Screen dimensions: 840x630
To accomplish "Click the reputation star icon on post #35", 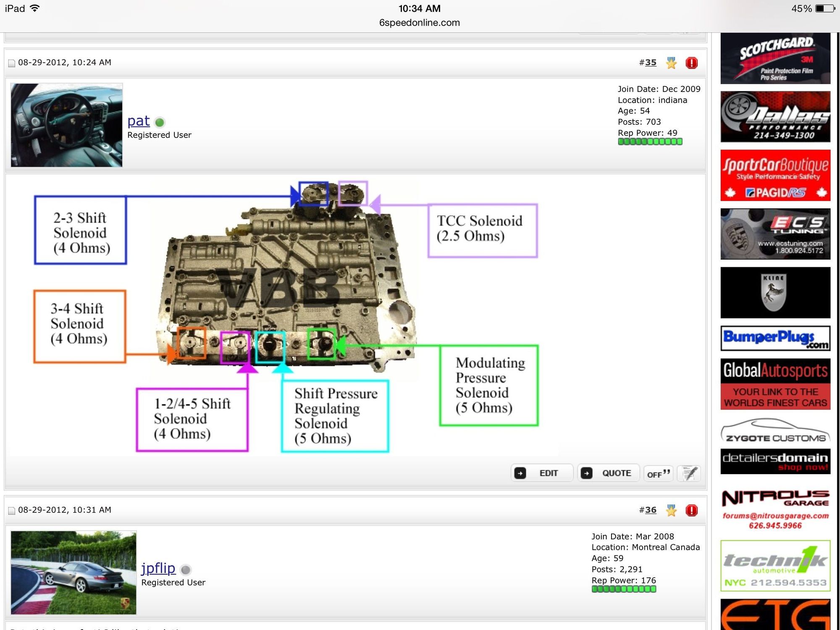I will [671, 63].
